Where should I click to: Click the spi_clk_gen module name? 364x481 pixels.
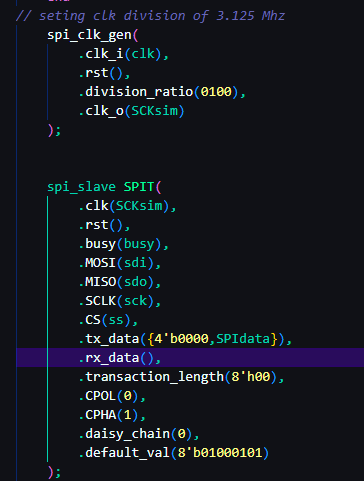(89, 35)
